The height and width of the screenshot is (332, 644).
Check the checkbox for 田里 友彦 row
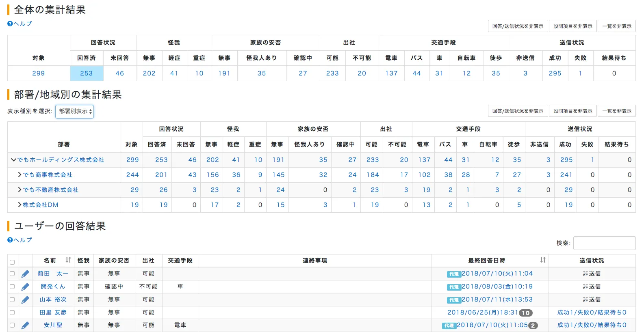[x=12, y=313]
